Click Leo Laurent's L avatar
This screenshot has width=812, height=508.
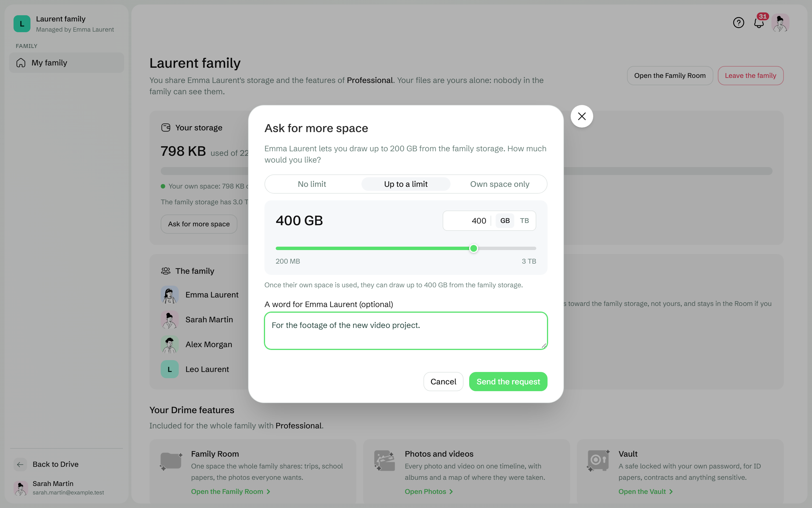pos(169,369)
